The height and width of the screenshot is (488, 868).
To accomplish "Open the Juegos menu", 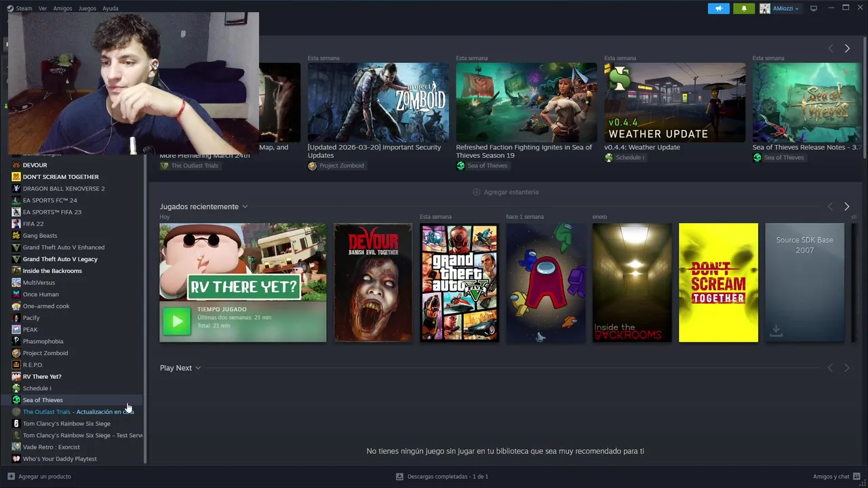I will pos(87,8).
